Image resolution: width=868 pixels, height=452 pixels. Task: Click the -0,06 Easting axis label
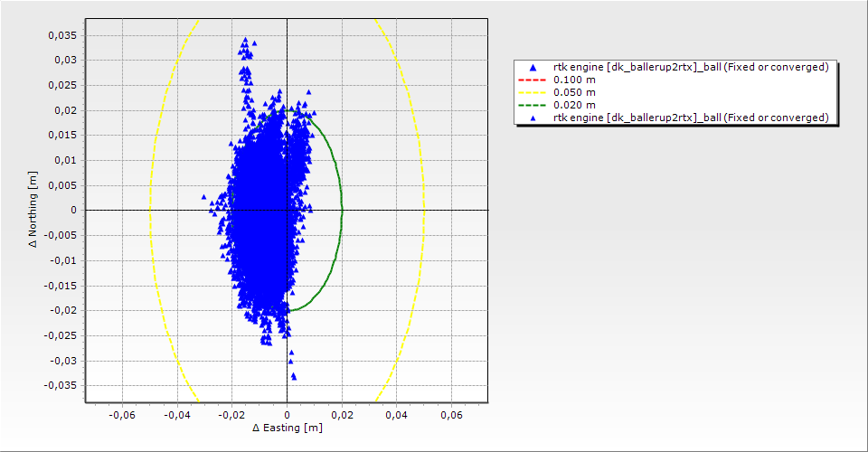pyautogui.click(x=122, y=415)
